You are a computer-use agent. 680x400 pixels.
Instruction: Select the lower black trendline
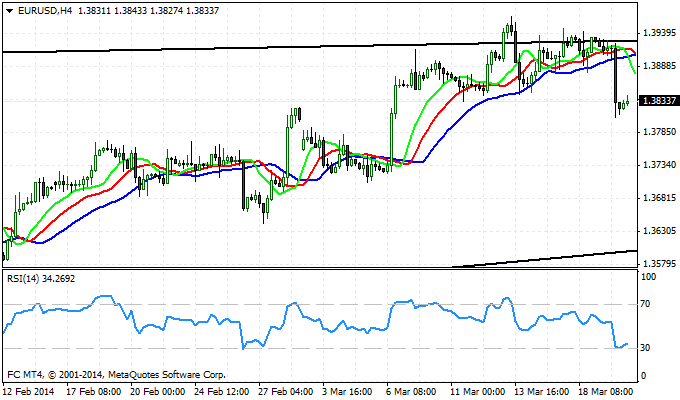[x=545, y=259]
